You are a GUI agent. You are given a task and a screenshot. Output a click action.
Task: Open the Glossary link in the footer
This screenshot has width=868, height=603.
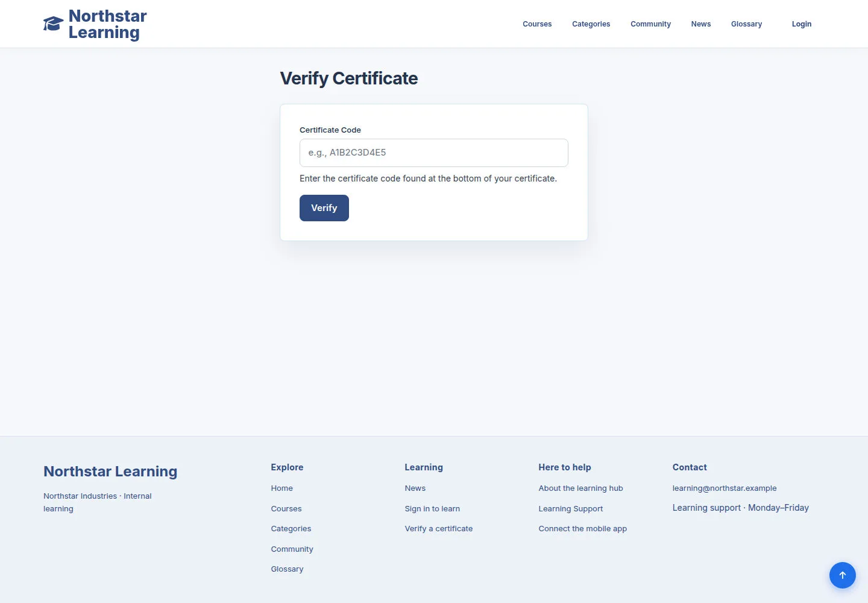click(287, 569)
